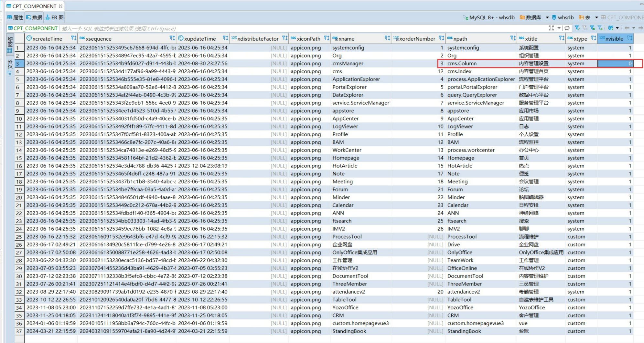Click the sort filter icon on xname column
Viewport: 644px width, 343px height.
click(387, 38)
